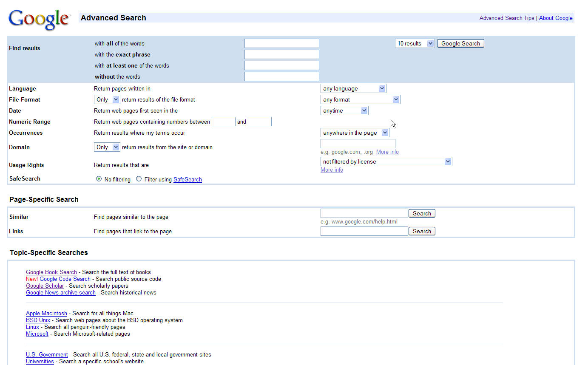Open Universities search link

(x=40, y=361)
